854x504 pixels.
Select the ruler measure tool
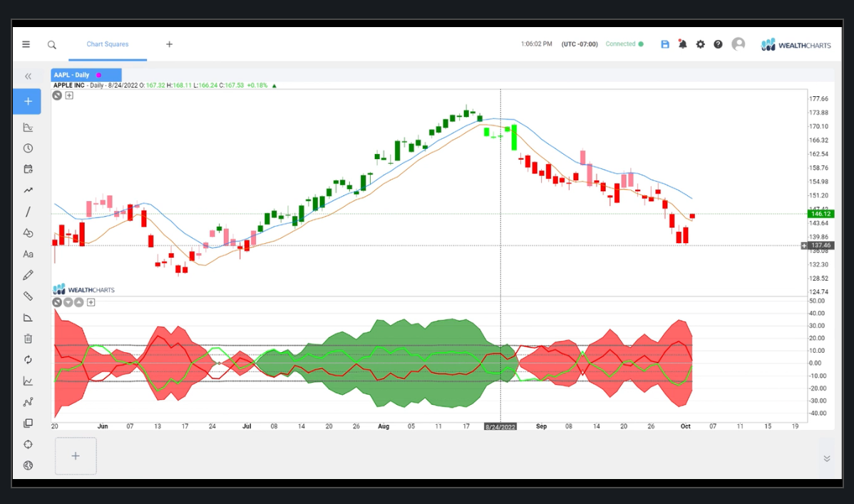tap(29, 296)
